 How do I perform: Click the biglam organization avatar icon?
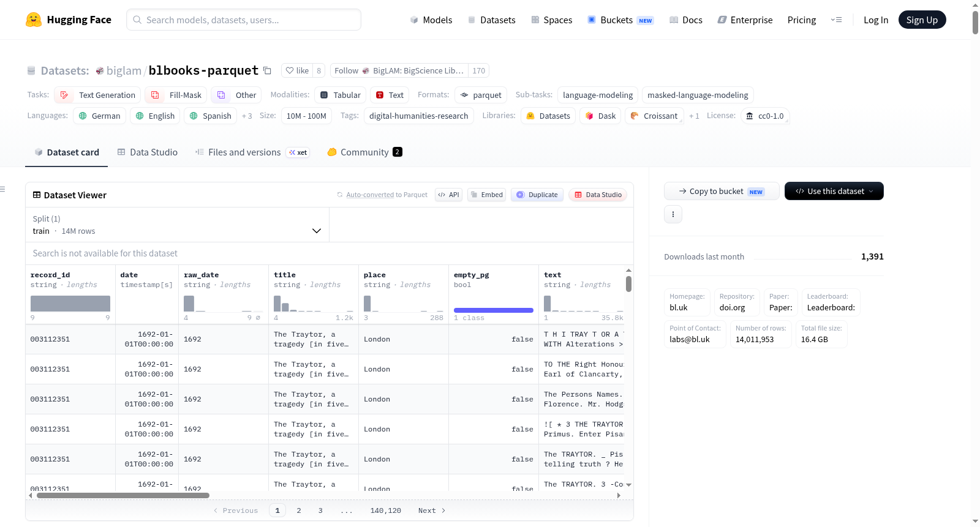[100, 71]
